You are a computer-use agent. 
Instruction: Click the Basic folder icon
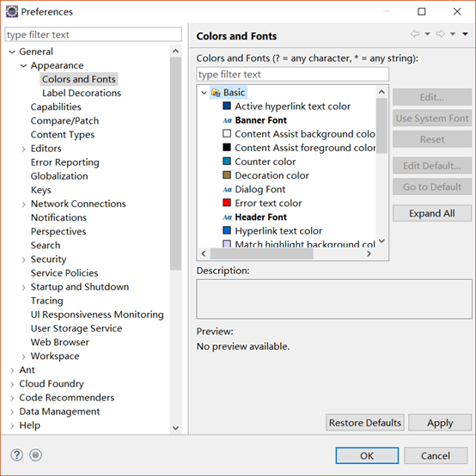click(x=216, y=93)
